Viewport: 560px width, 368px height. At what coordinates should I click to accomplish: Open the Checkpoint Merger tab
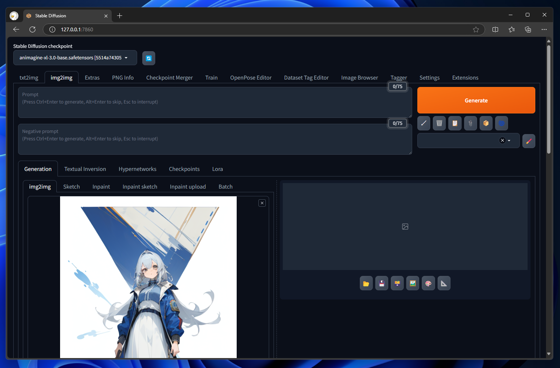coord(169,78)
